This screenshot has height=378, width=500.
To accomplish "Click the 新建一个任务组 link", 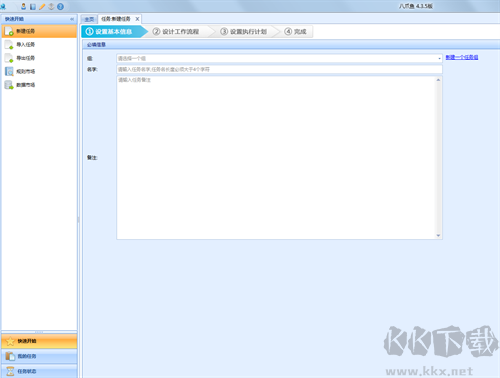I will click(x=462, y=57).
